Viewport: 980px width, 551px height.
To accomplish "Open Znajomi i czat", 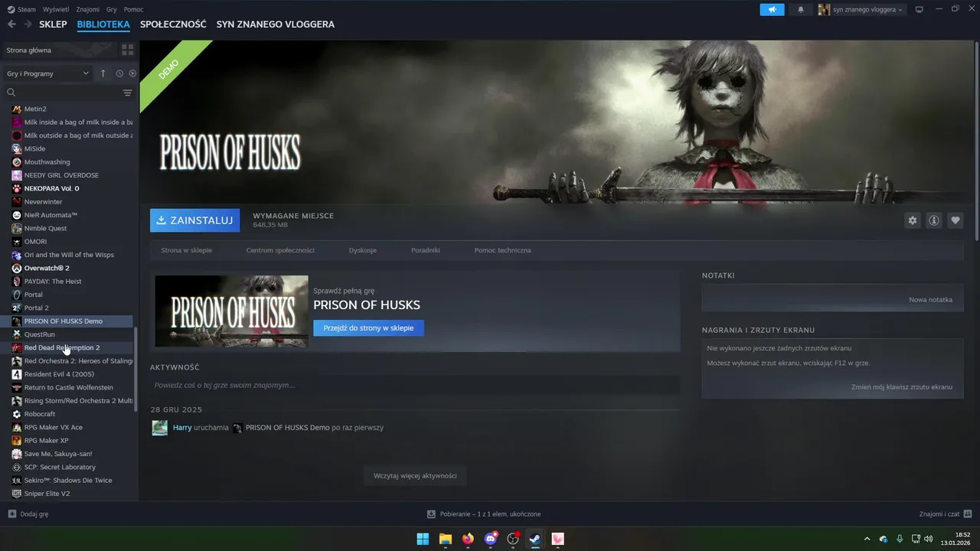I will click(946, 514).
